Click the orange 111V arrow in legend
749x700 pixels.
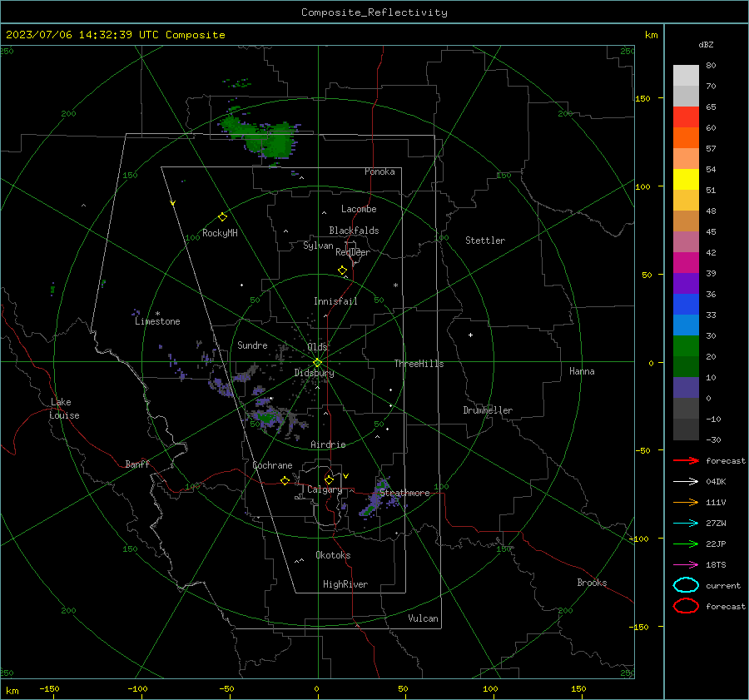pos(686,502)
